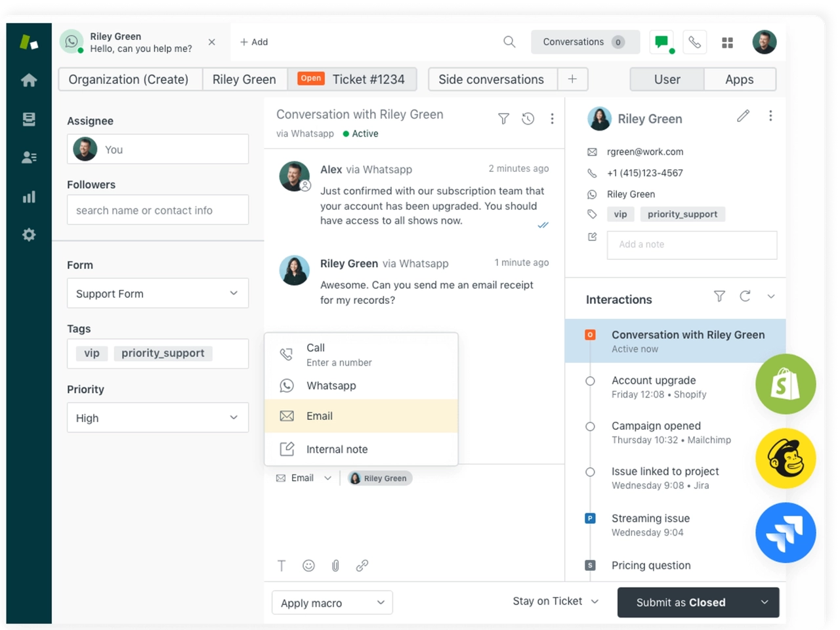Screen dimensions: 840x630
Task: Open the Apply macro dropdown
Action: tap(331, 602)
